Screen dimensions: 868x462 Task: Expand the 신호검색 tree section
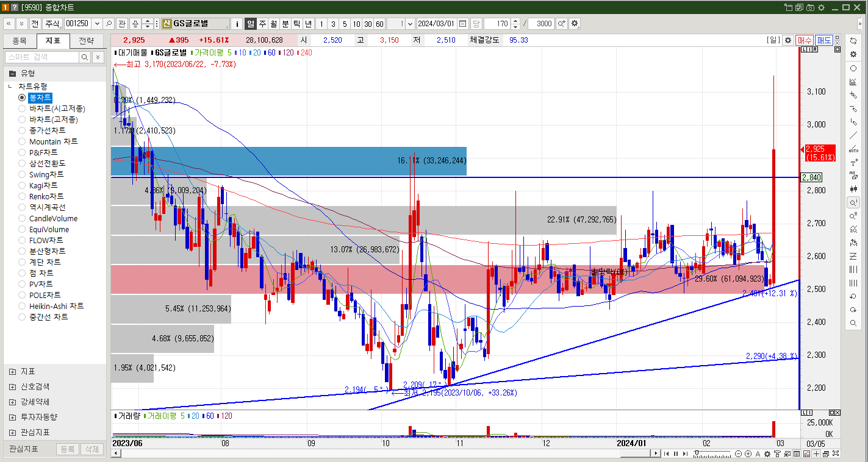point(13,386)
